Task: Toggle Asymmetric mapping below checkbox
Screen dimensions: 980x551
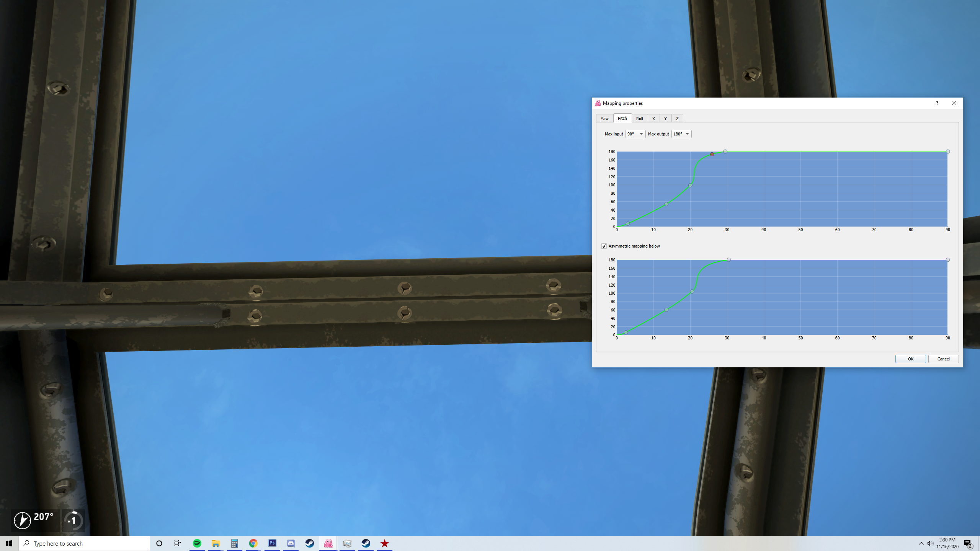Action: tap(604, 246)
